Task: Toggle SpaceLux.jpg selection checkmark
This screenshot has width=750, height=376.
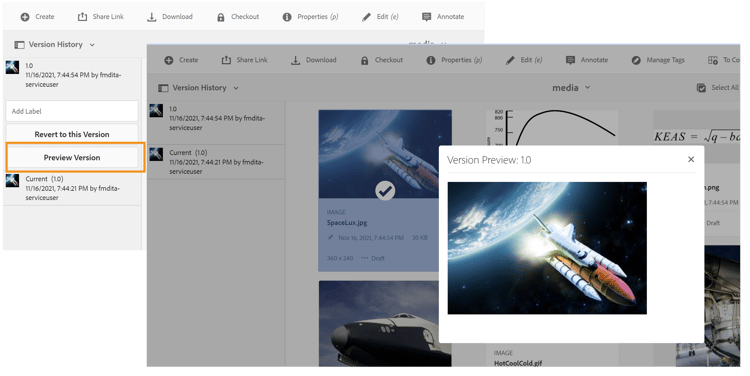Action: tap(385, 190)
